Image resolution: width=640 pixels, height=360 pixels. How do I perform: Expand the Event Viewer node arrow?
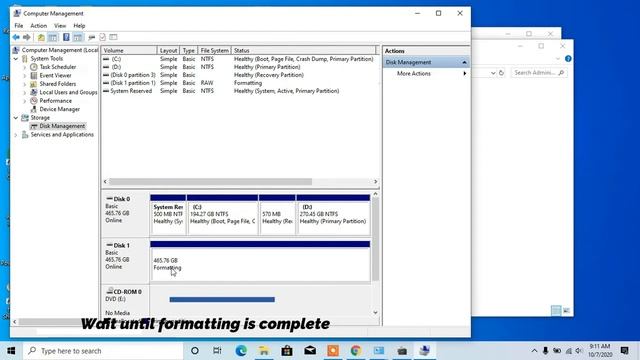[x=24, y=76]
